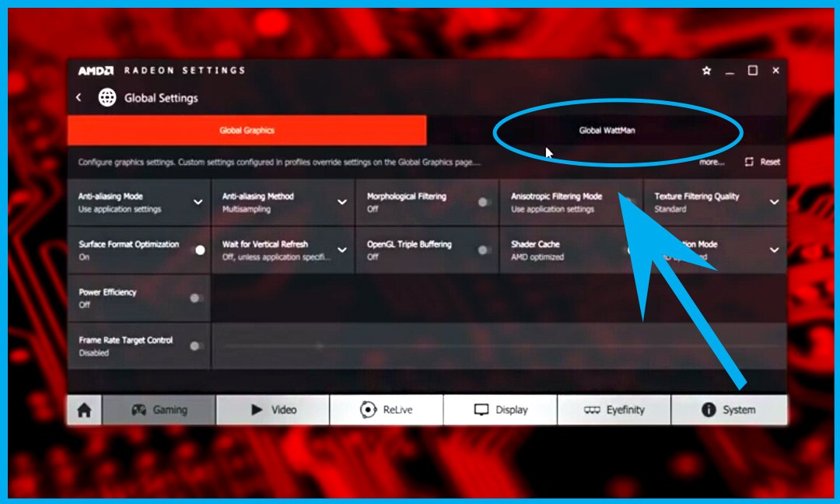Open the Home screen icon

84,410
